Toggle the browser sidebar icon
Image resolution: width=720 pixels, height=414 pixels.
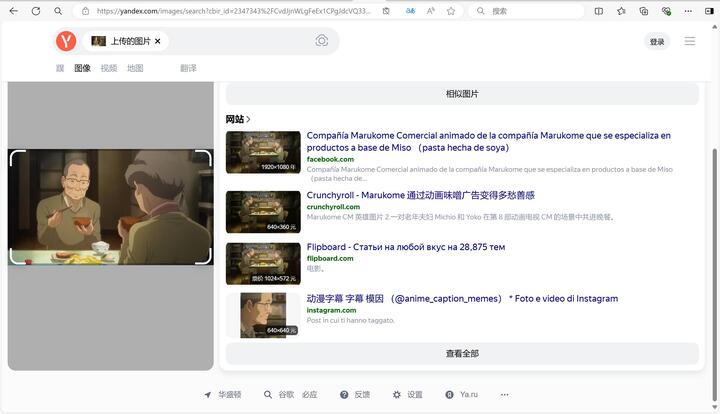(x=709, y=11)
